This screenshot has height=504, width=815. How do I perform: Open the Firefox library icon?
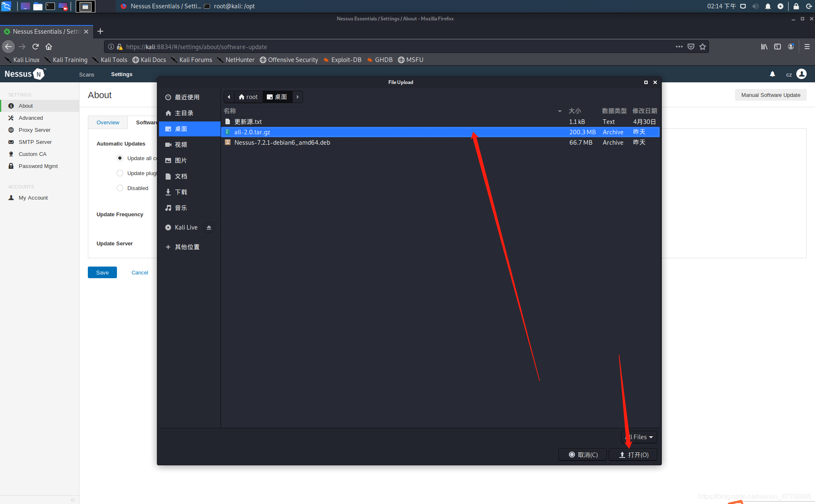pyautogui.click(x=764, y=47)
